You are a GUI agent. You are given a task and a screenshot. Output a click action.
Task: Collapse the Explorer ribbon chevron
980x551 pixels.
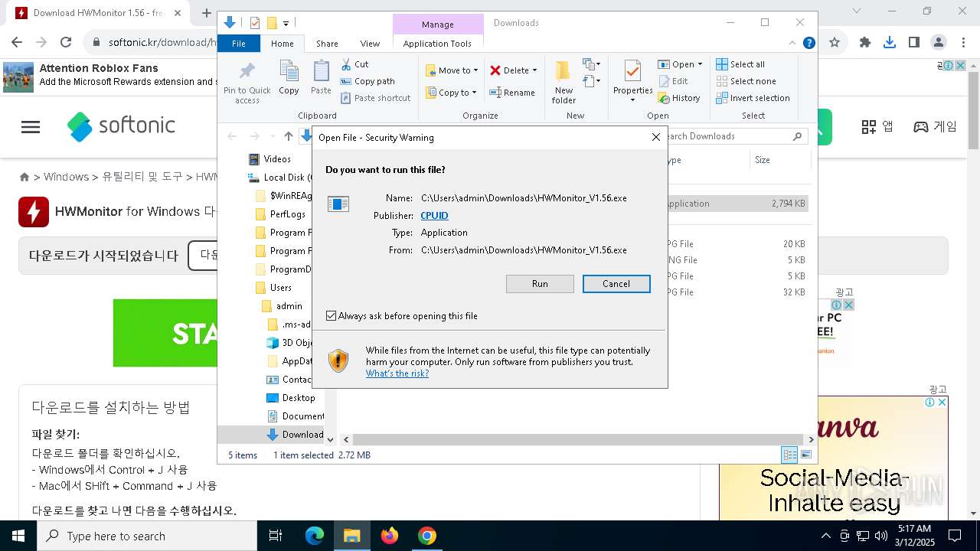792,43
